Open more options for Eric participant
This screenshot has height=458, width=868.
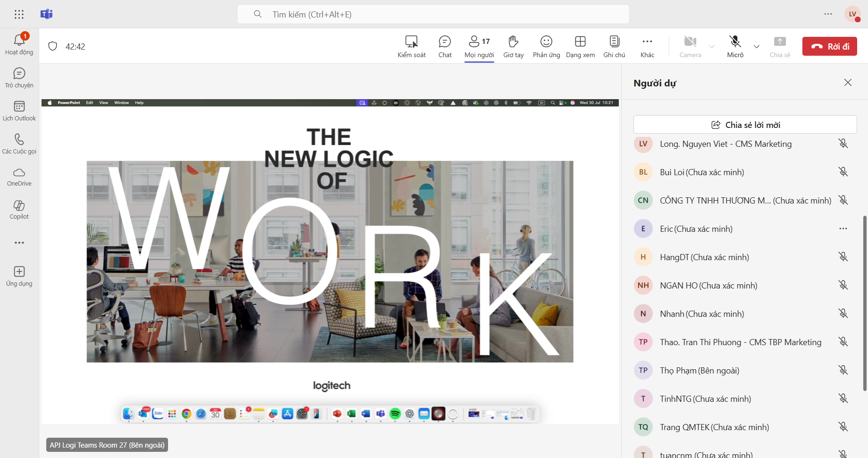843,229
